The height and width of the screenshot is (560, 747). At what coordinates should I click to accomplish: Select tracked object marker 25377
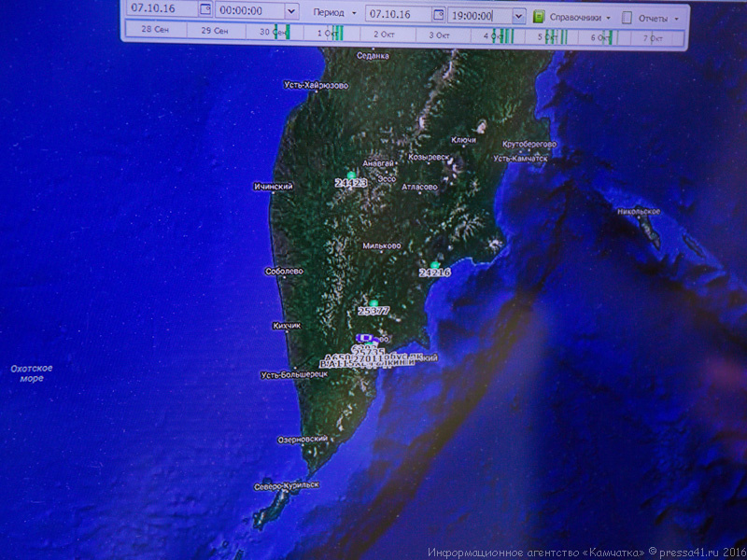[x=373, y=303]
